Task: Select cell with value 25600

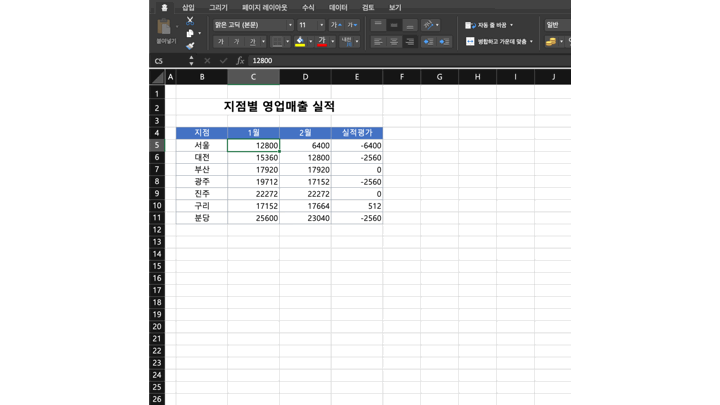Action: coord(253,218)
